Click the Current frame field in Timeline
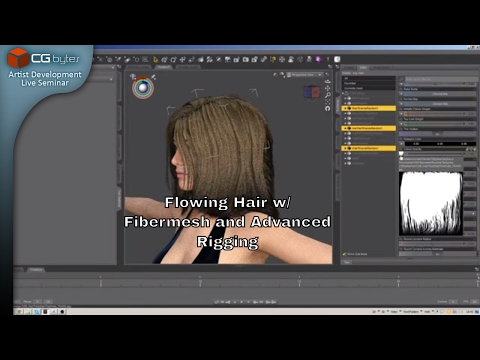 click(453, 302)
